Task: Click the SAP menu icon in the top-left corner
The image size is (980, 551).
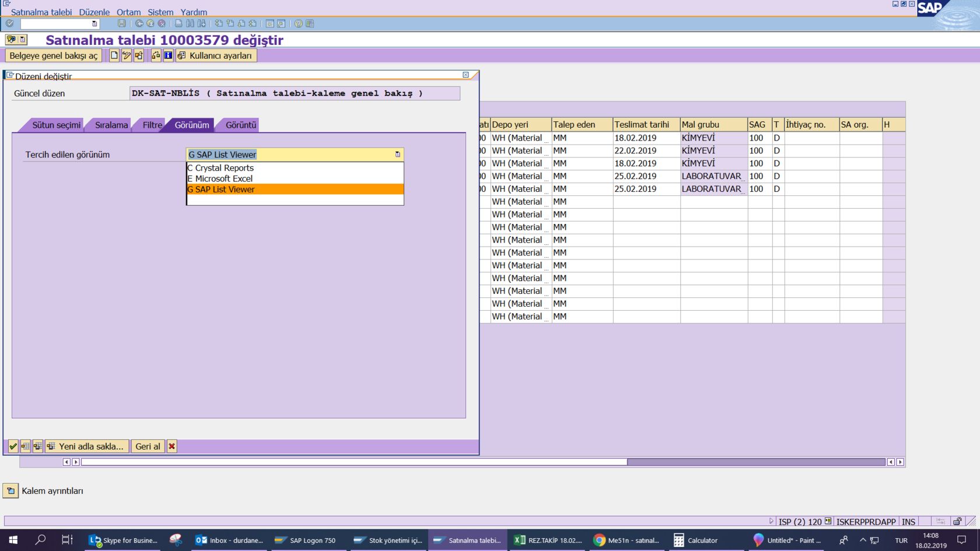Action: [x=6, y=3]
